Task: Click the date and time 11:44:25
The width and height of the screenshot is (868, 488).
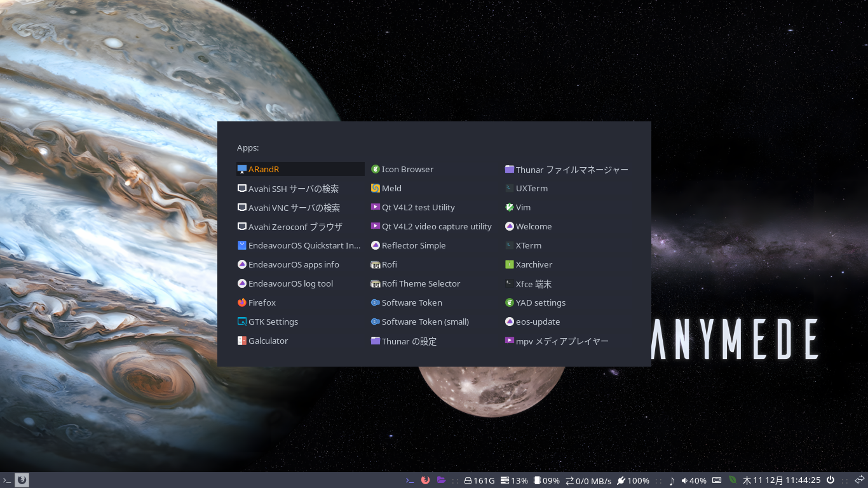Action: click(782, 481)
